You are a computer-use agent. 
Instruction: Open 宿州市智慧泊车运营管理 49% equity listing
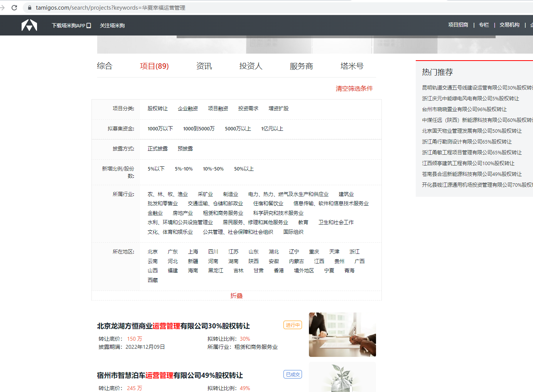coord(170,375)
